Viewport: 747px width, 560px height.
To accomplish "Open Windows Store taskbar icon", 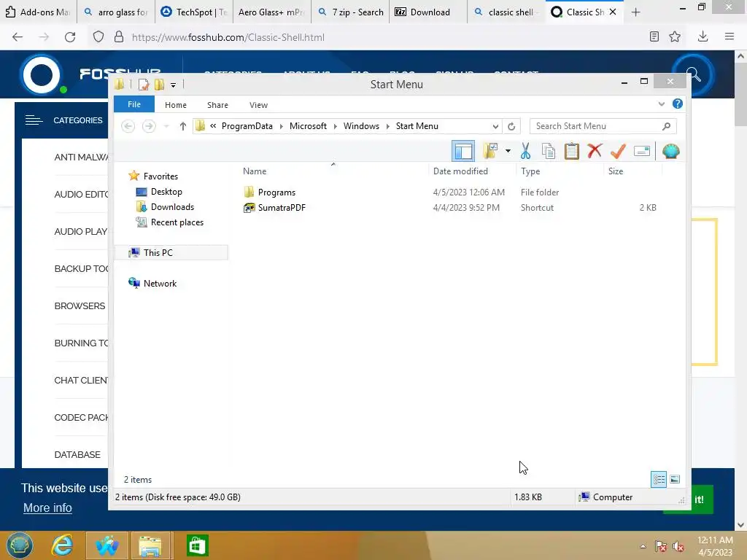I will [197, 545].
